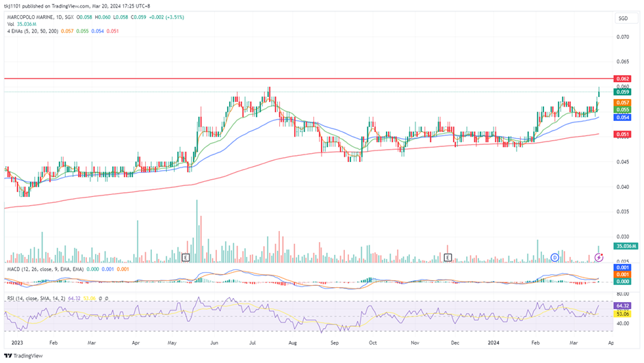Click the Nov label on time axis
Screen dimensions: 644x363
click(x=415, y=343)
